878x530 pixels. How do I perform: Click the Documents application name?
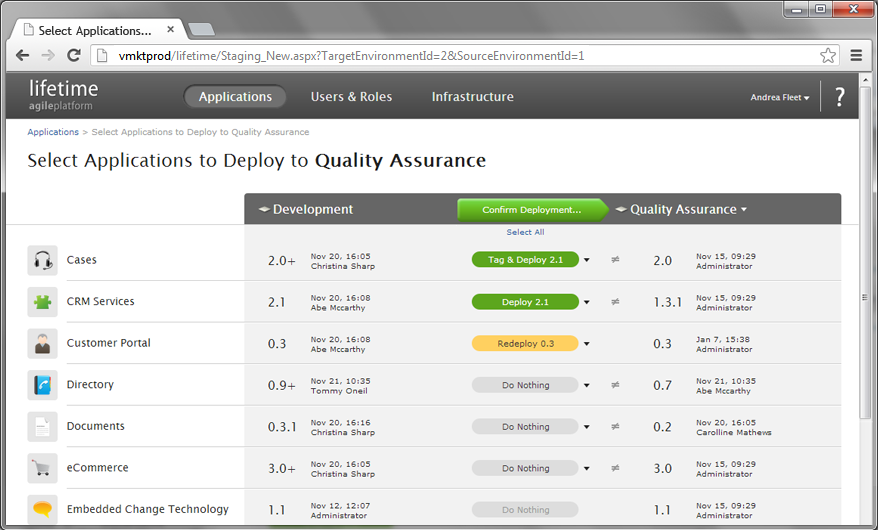pyautogui.click(x=96, y=426)
